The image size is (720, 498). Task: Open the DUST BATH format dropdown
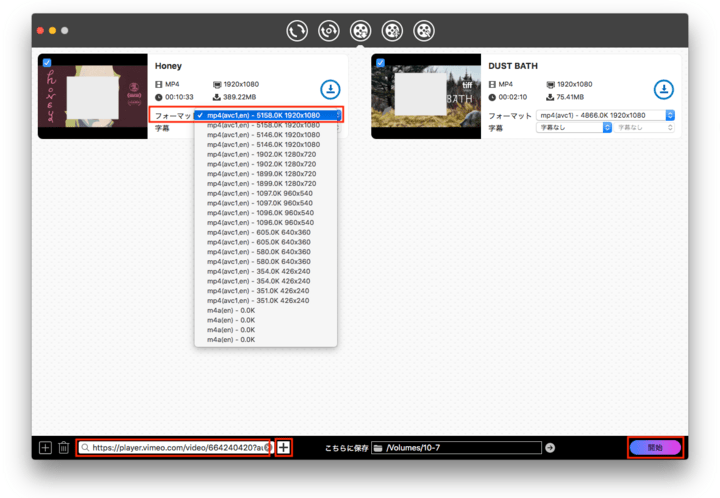[x=605, y=115]
